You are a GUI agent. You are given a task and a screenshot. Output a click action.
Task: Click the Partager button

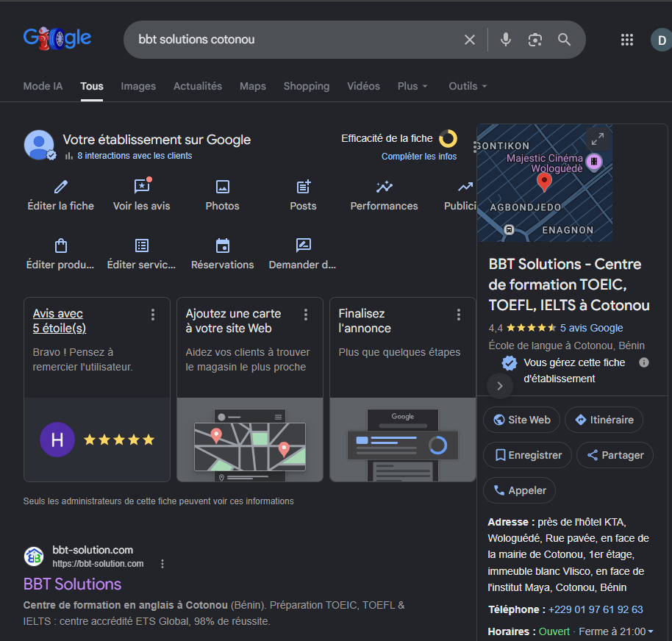point(615,455)
